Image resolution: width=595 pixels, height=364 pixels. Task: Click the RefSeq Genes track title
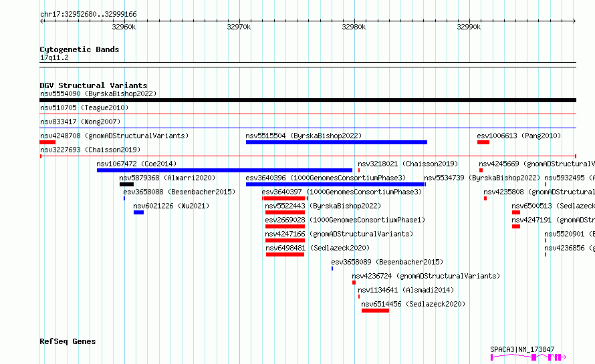click(x=68, y=341)
